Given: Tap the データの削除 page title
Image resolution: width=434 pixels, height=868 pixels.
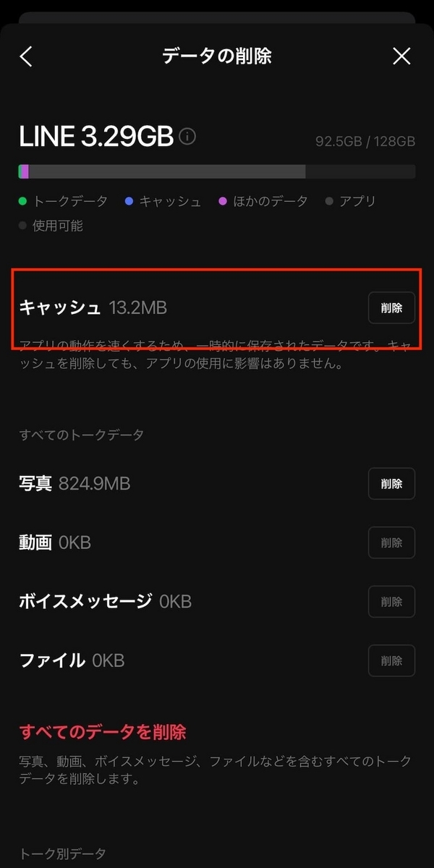Looking at the screenshot, I should [217, 56].
